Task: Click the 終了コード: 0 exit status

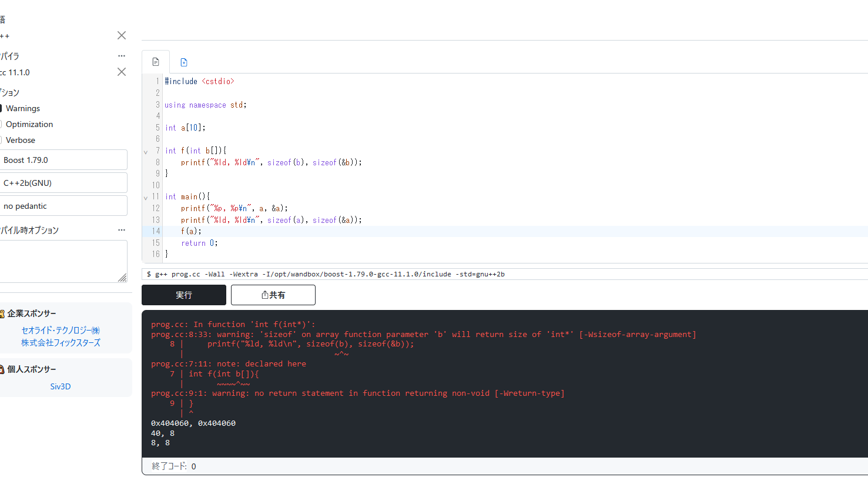Action: tap(174, 466)
